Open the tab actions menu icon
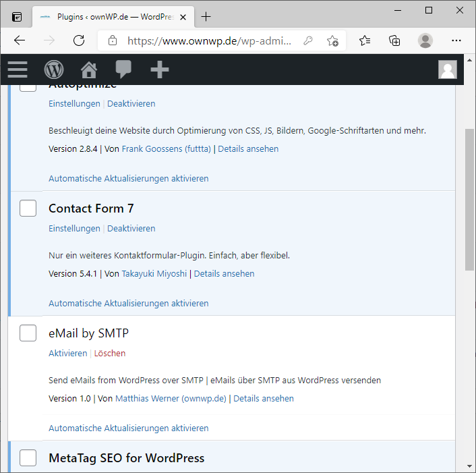 (17, 17)
